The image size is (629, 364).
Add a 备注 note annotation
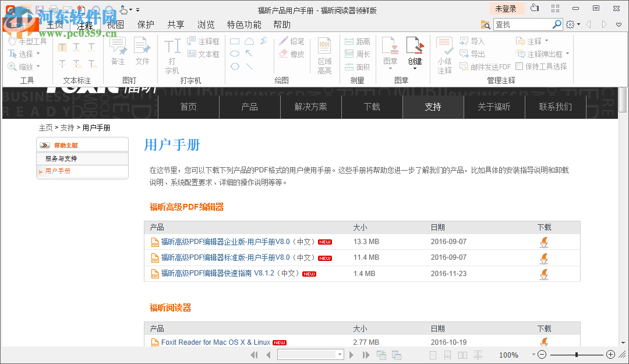118,51
